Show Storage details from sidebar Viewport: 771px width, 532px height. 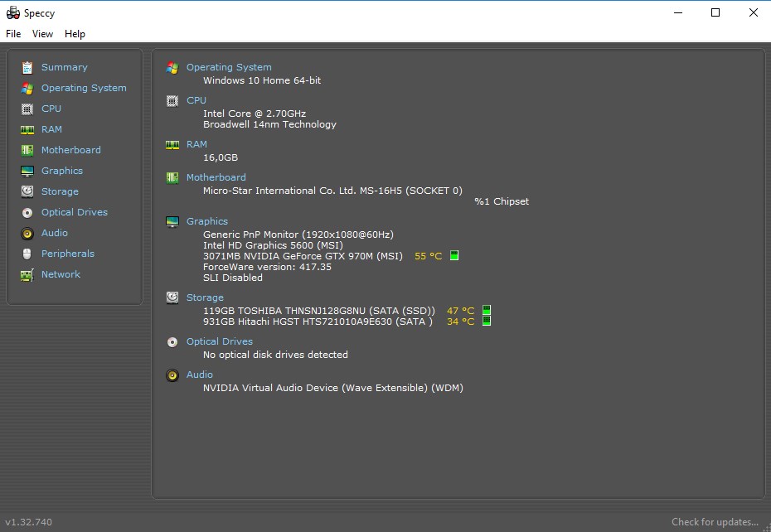pos(60,191)
